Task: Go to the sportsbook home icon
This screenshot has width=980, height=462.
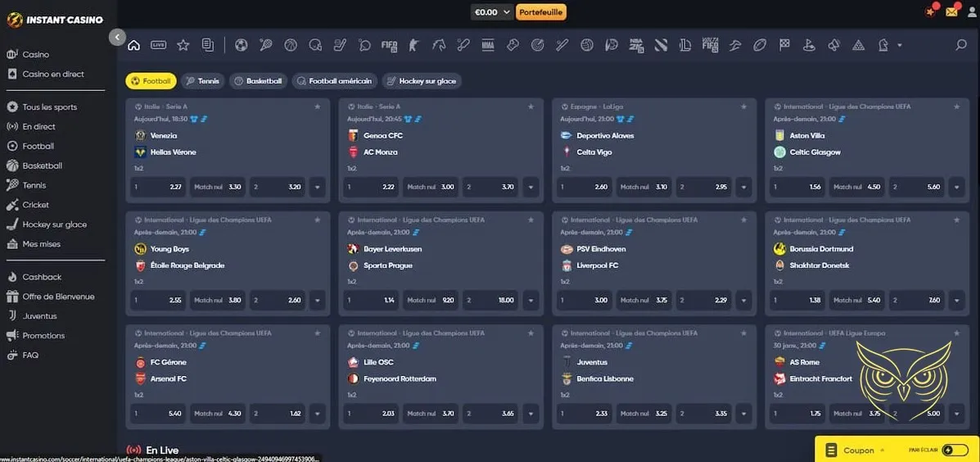Action: pos(133,45)
